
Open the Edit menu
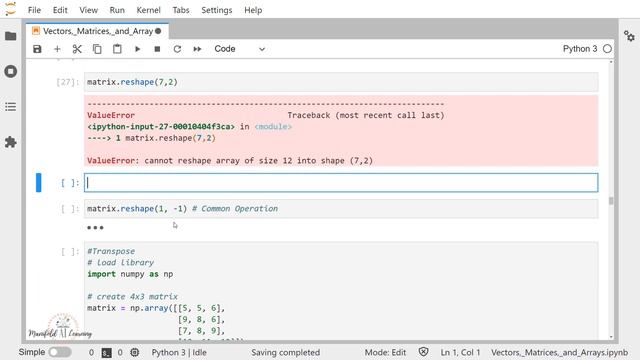[x=60, y=10]
